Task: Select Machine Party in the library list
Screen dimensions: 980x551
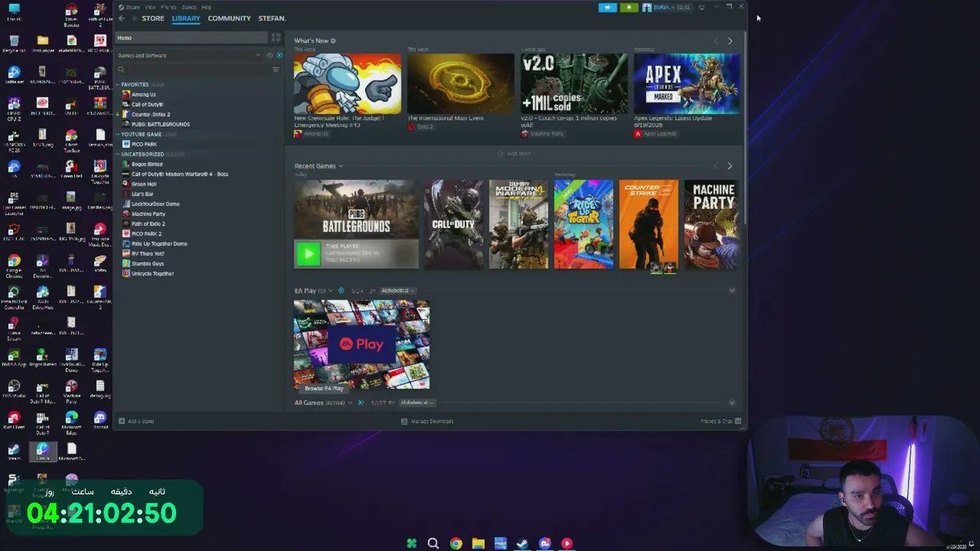Action: (148, 214)
